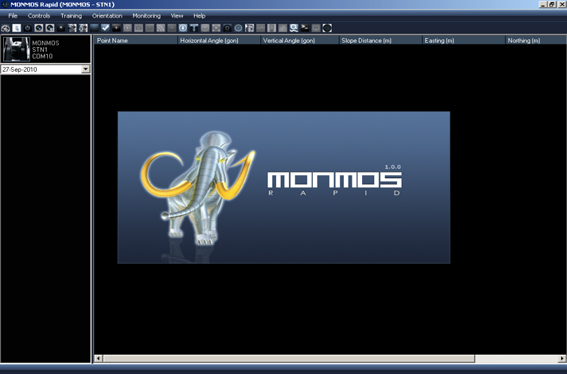Click the checkmark icon in the toolbar
This screenshot has width=567, height=374.
pos(105,28)
